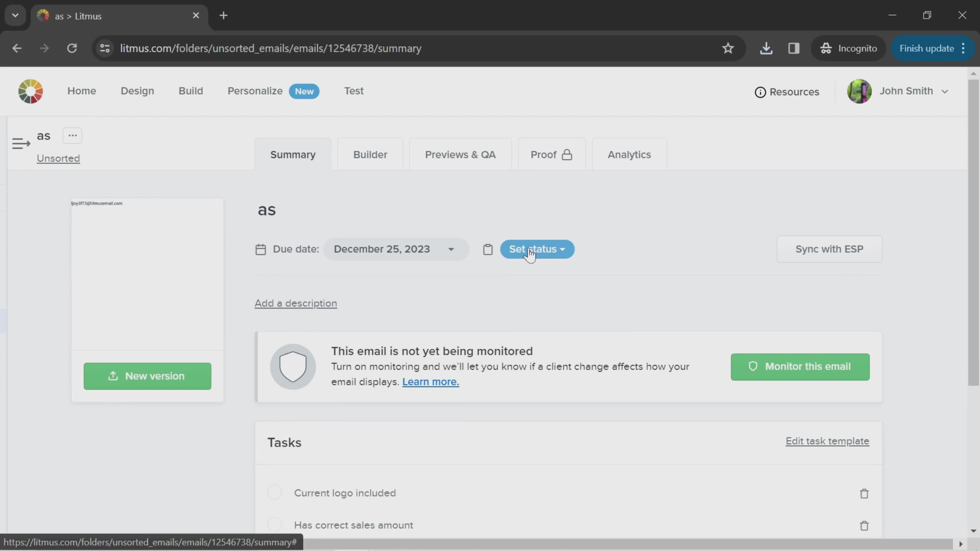This screenshot has height=551, width=980.
Task: Click the shield monitoring status icon
Action: coord(293,367)
